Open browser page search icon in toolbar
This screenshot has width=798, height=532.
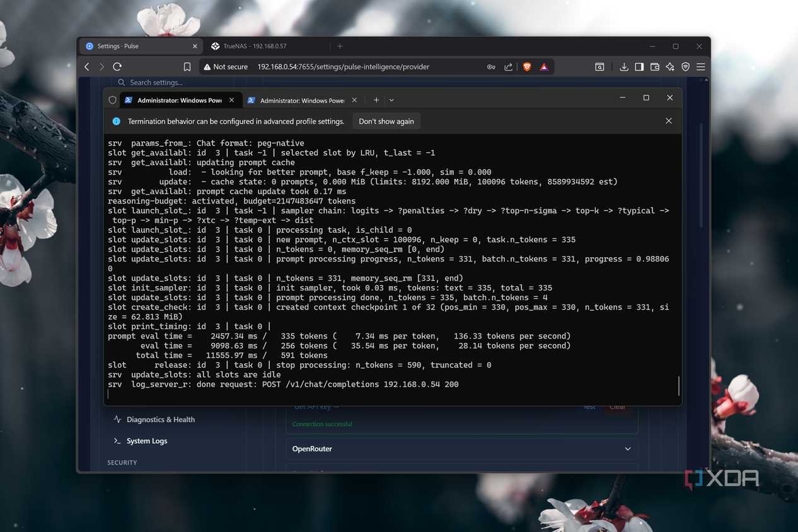point(599,67)
